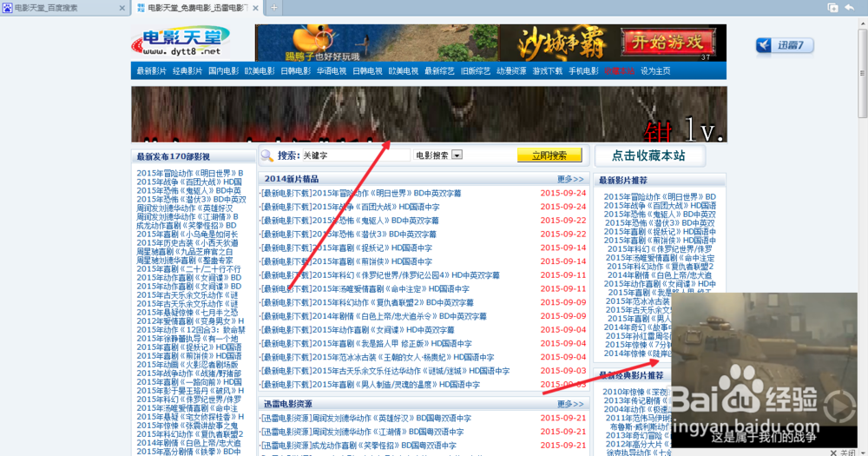Click the undo arrow icon at top right
The image size is (868, 456).
(850, 8)
